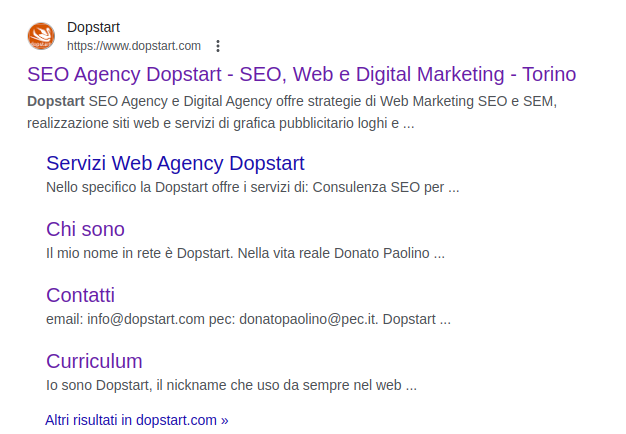Click the https://www.dopstart.com URL text

[x=134, y=46]
